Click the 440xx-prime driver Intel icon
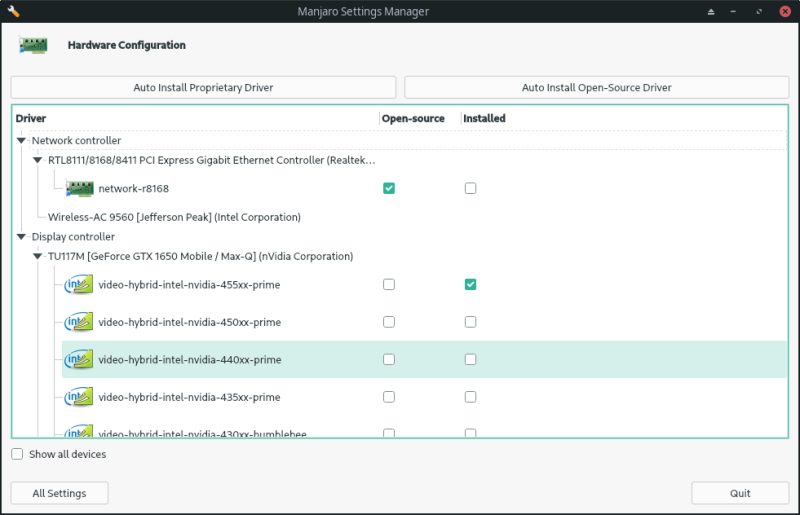 pyautogui.click(x=79, y=359)
